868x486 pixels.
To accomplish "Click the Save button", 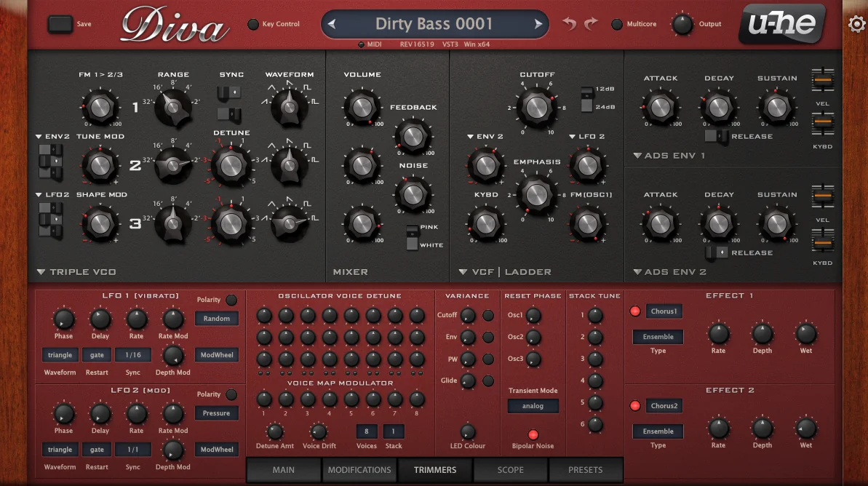I will [60, 23].
